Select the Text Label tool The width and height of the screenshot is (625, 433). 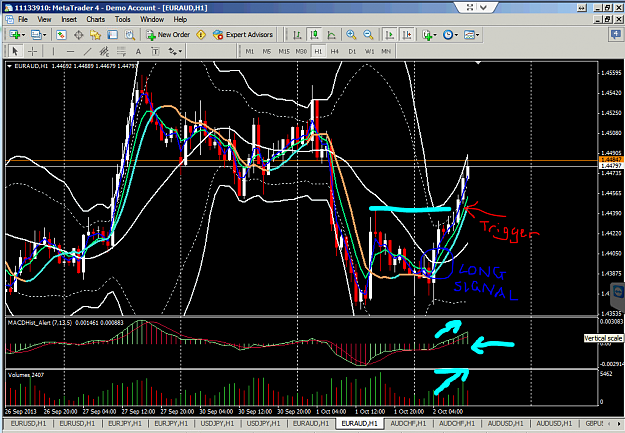pyautogui.click(x=155, y=51)
